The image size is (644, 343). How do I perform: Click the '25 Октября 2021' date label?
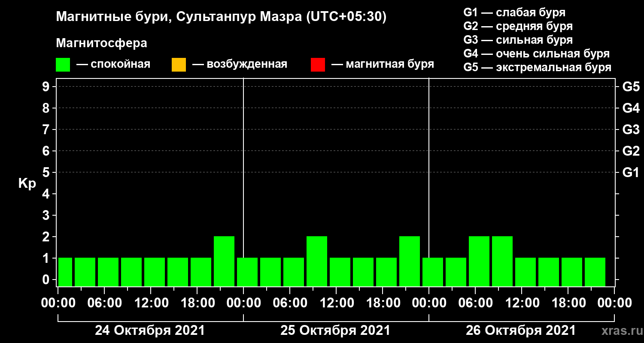pos(335,331)
